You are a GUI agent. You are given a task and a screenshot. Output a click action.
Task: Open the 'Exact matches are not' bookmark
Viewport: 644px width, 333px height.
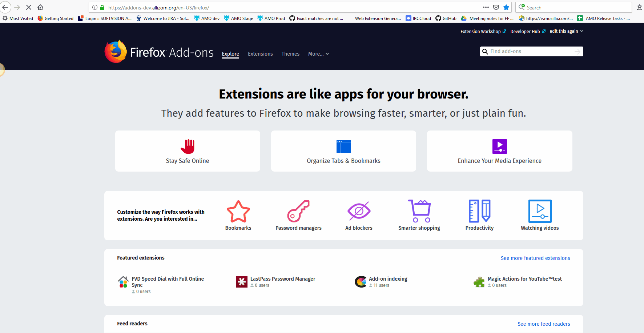(x=316, y=18)
